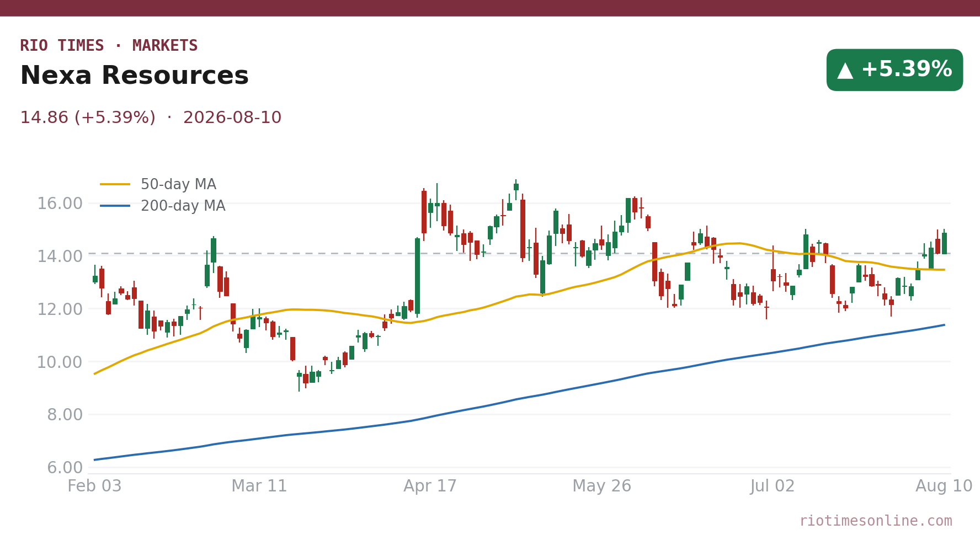Viewport: 980px width, 551px height.
Task: Click the 16.00 y-axis label
Action: [60, 204]
